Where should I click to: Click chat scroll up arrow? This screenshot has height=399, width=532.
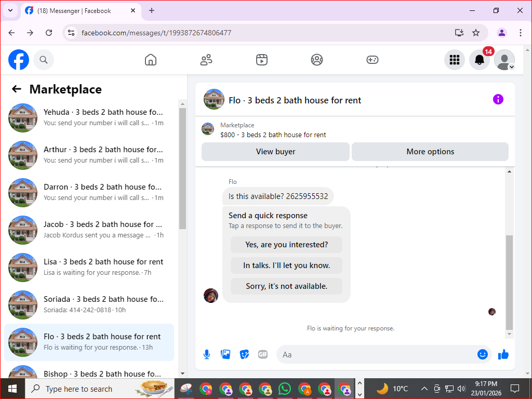coord(509,171)
